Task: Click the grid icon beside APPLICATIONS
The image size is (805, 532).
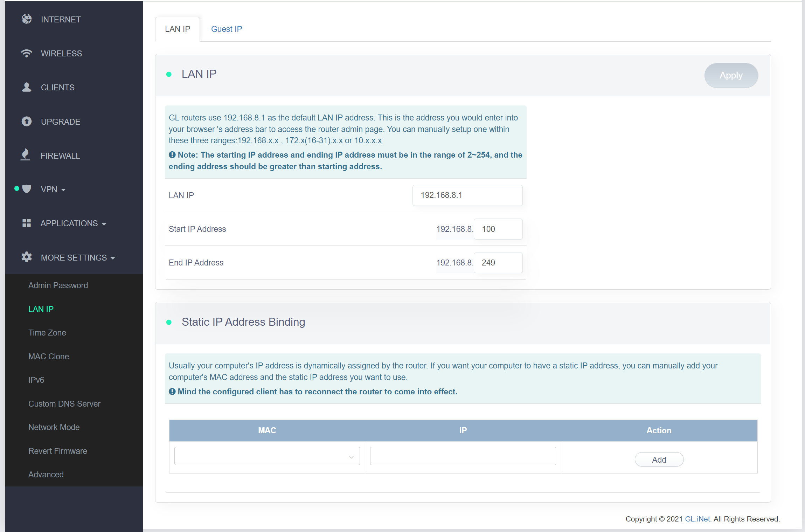Action: (27, 223)
